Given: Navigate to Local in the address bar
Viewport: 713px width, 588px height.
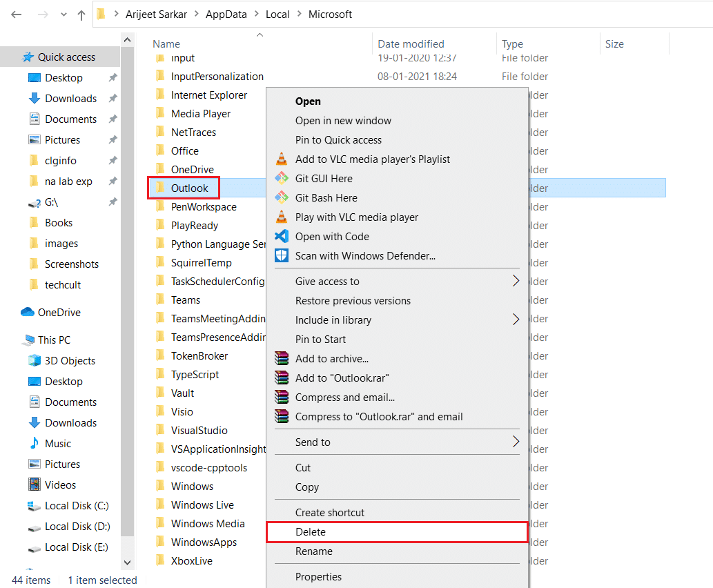Looking at the screenshot, I should [277, 14].
